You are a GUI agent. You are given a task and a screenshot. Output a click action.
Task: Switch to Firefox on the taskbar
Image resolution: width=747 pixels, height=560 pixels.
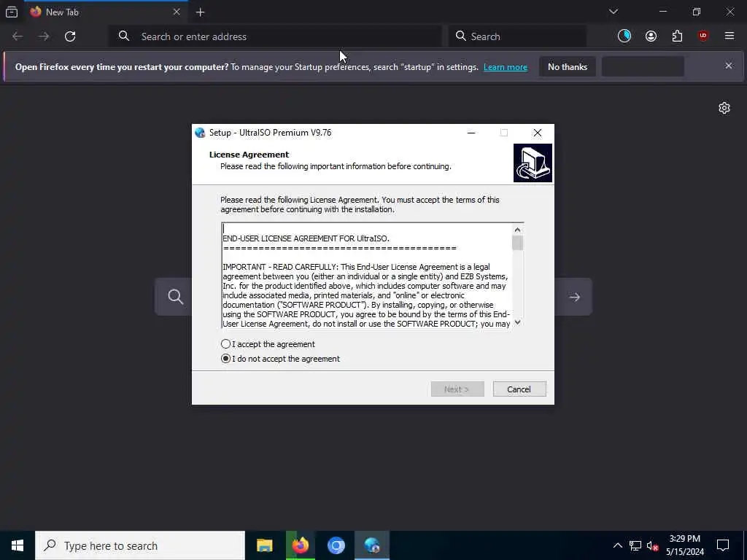click(301, 545)
